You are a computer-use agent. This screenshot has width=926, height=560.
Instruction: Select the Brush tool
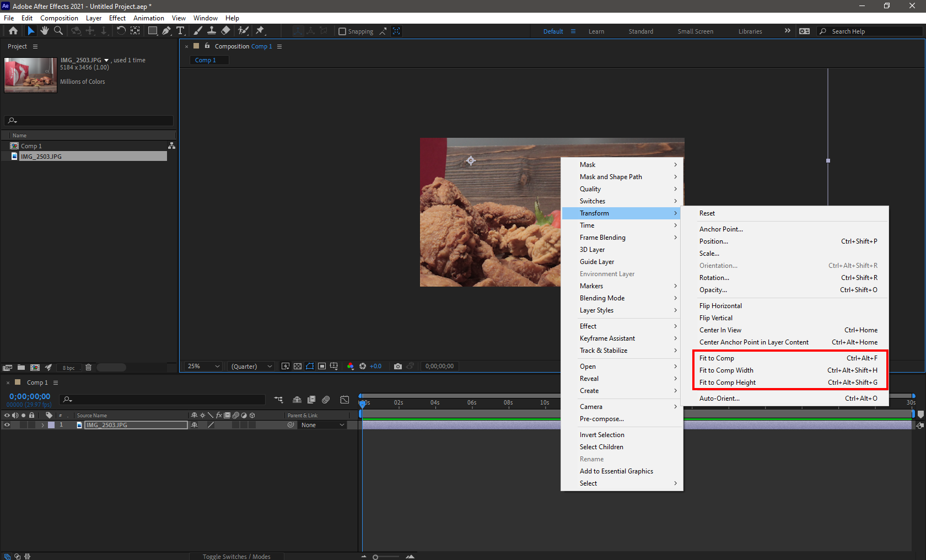(x=197, y=31)
